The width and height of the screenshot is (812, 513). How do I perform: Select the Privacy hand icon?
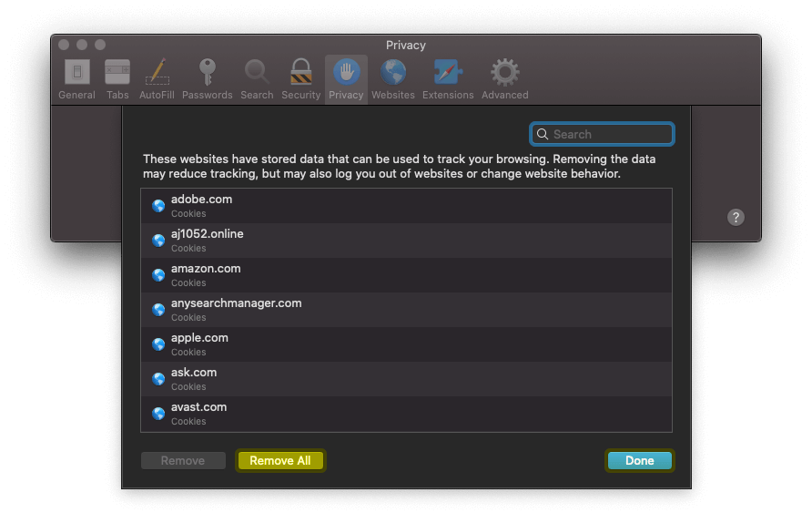(346, 73)
